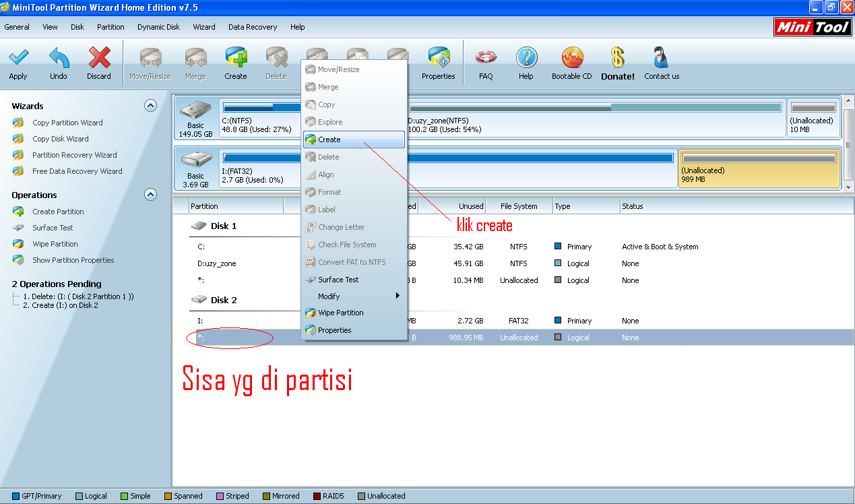Select C:(NTFS) partition in disk map

[x=261, y=118]
